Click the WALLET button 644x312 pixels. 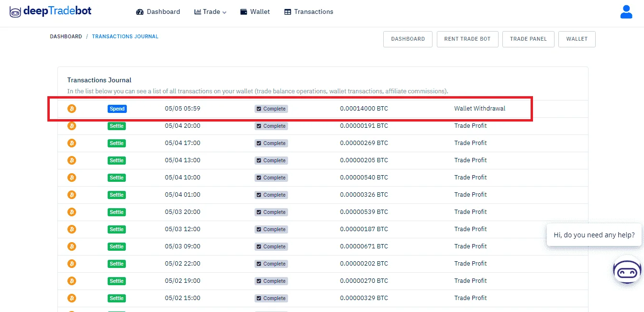pyautogui.click(x=577, y=39)
